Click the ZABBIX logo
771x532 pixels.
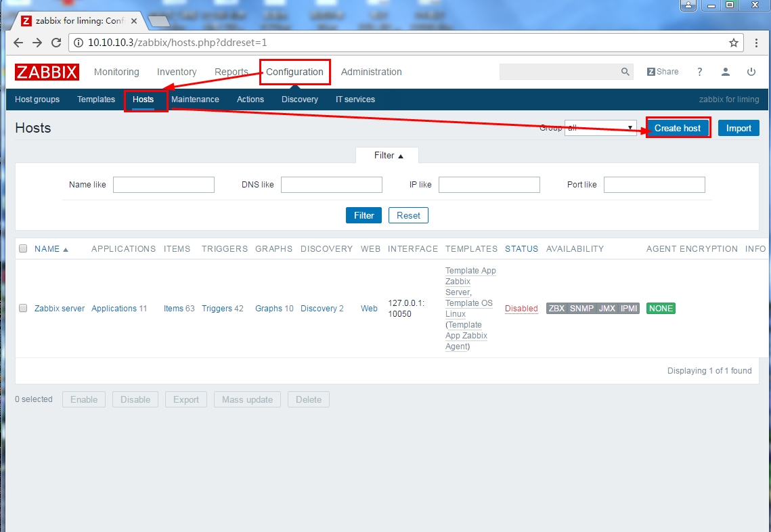(47, 72)
